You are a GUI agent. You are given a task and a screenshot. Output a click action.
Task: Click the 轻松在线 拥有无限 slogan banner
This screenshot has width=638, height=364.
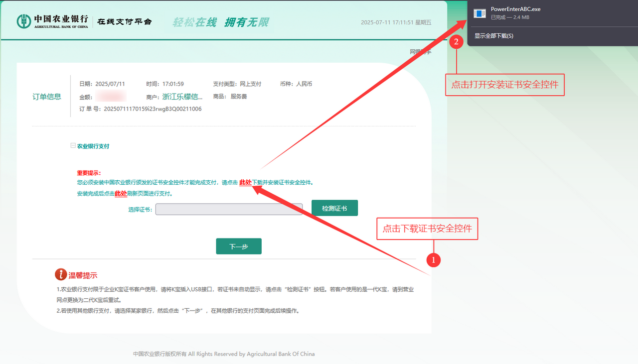(221, 22)
